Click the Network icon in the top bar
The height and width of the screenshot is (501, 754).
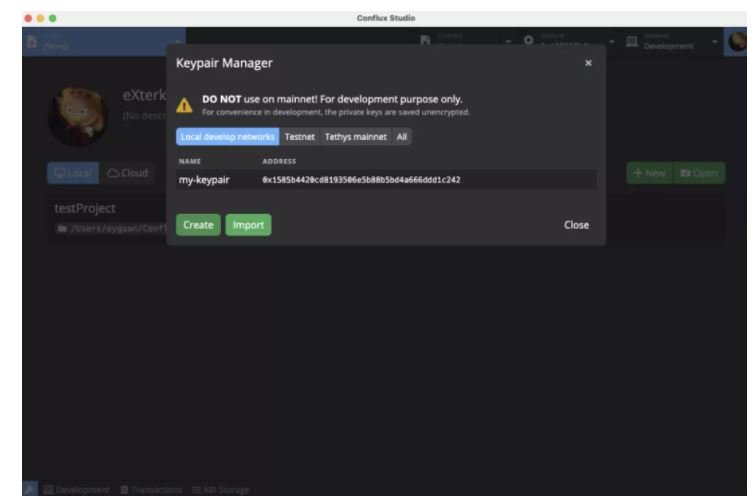click(632, 42)
